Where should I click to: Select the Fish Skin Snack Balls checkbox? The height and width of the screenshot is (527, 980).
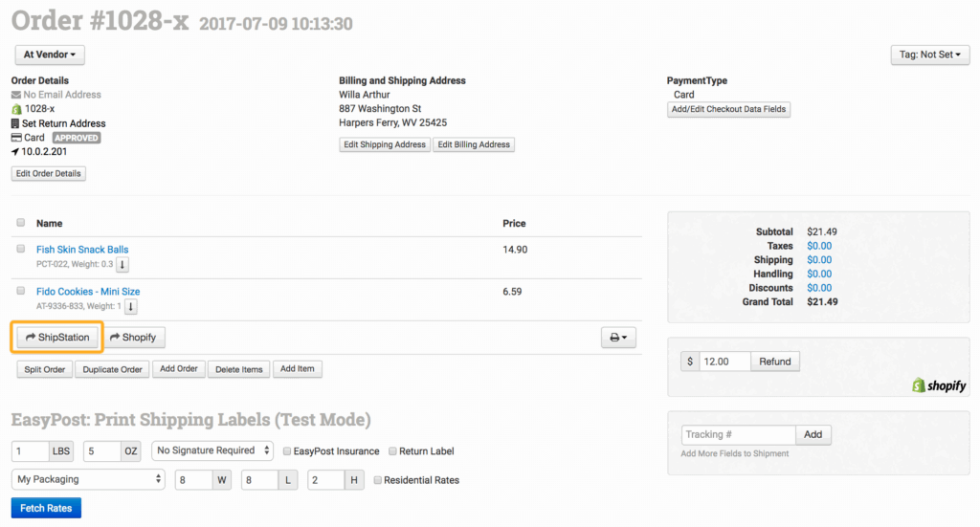[21, 249]
